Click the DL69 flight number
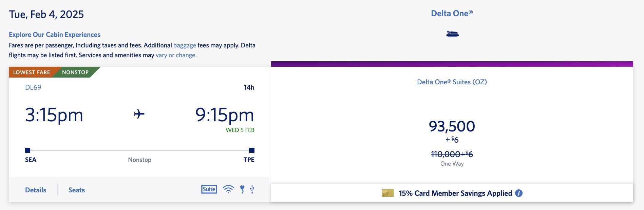The image size is (644, 210). (x=33, y=87)
